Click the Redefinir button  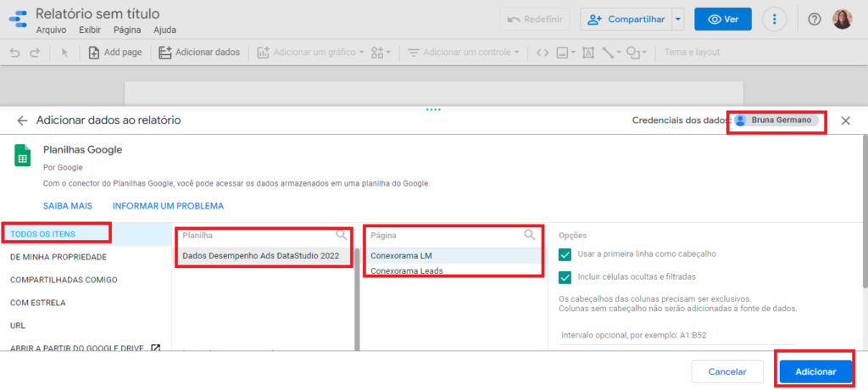pos(534,19)
